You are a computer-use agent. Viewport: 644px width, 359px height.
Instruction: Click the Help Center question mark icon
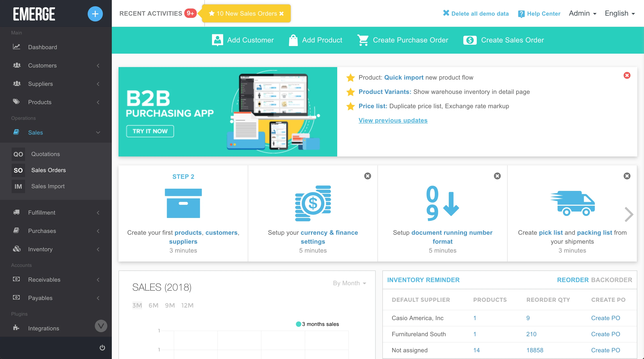(x=521, y=14)
